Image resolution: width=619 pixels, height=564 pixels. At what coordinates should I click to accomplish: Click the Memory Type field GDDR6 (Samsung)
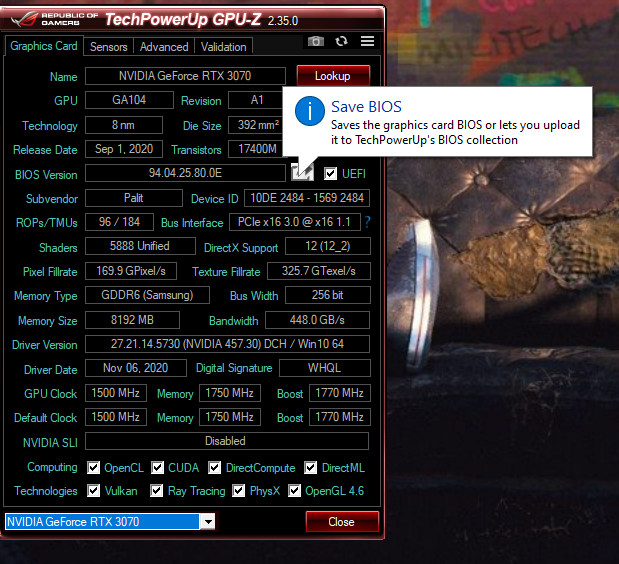click(147, 295)
